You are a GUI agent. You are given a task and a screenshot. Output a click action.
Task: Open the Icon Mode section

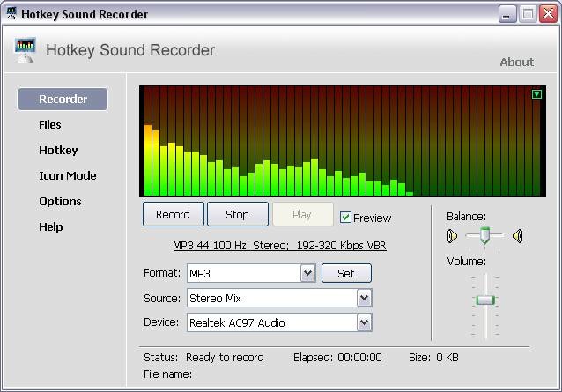click(x=67, y=175)
